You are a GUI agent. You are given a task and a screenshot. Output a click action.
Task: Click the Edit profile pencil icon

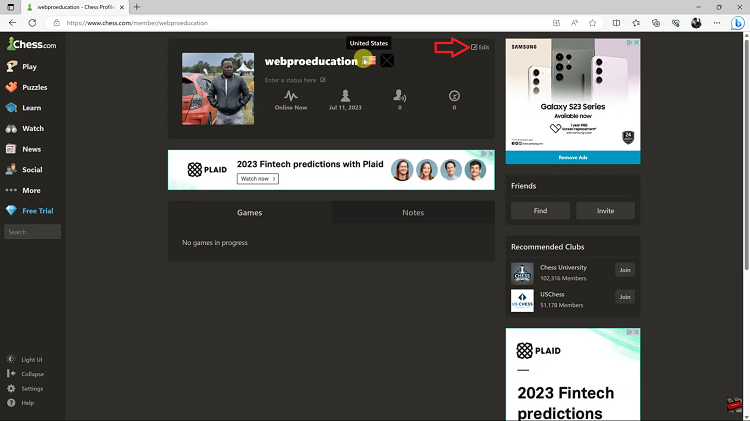(474, 47)
